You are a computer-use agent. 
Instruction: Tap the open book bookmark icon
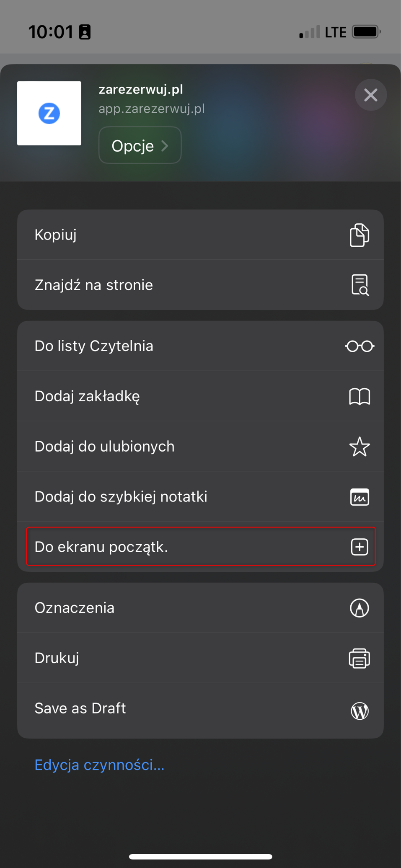[x=360, y=396]
